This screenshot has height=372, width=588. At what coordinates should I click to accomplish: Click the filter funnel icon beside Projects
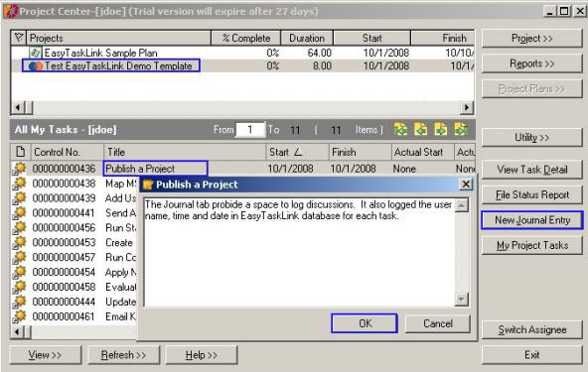point(19,38)
